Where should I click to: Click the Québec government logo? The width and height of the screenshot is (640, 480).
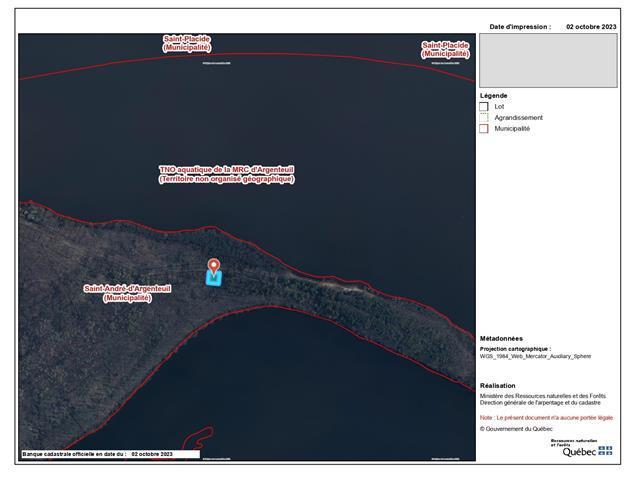click(x=582, y=449)
